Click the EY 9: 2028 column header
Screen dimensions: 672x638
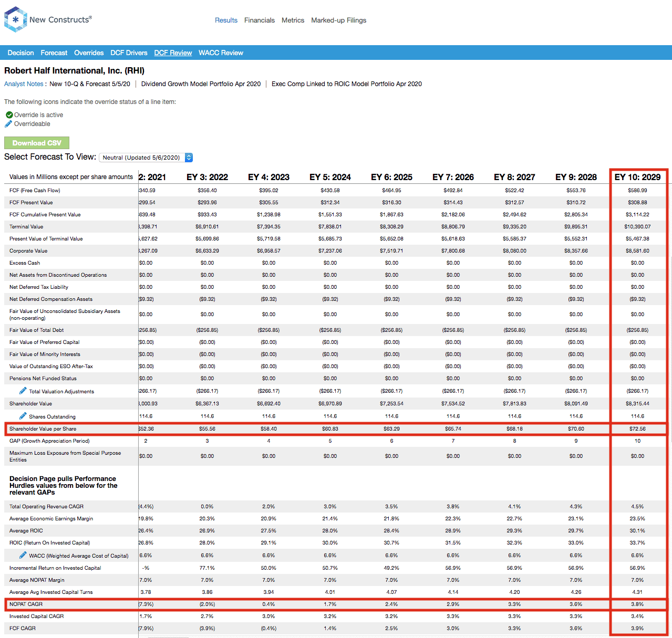tap(576, 177)
